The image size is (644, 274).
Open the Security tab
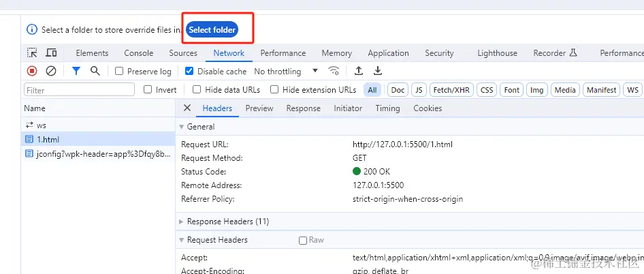pyautogui.click(x=439, y=53)
